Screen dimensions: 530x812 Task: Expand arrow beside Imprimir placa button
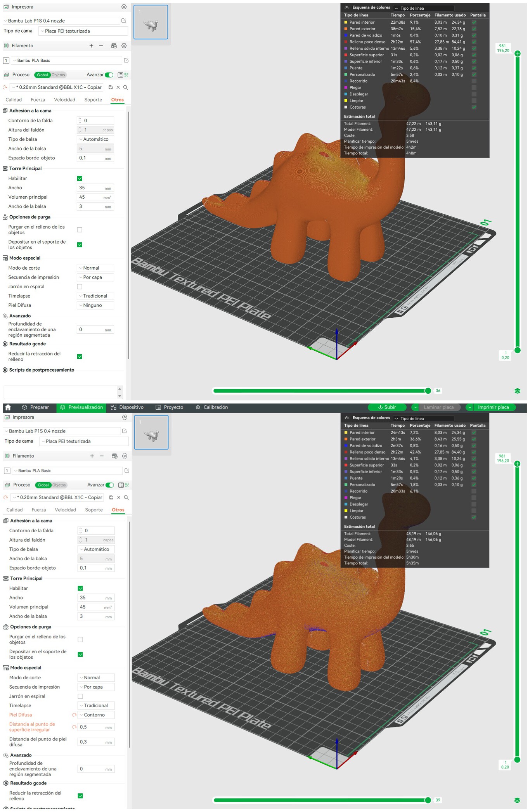coord(469,407)
